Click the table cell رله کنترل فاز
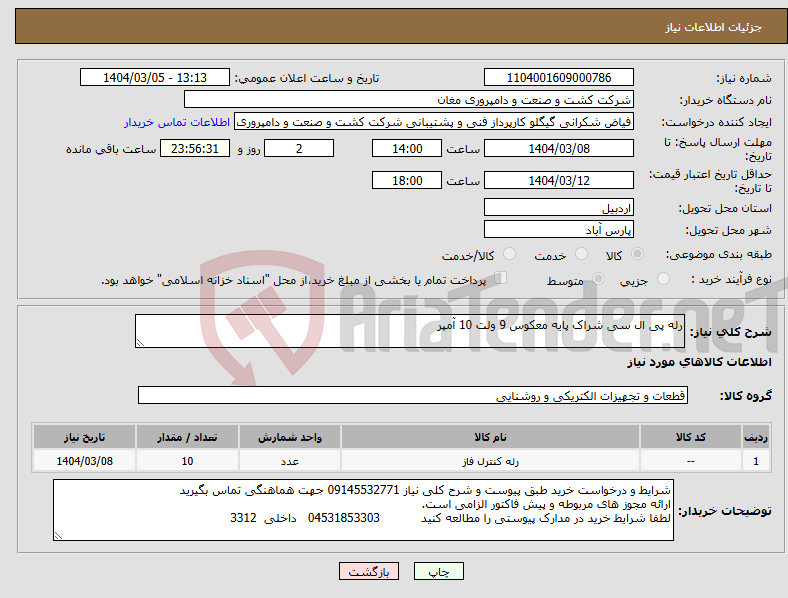 tap(490, 461)
